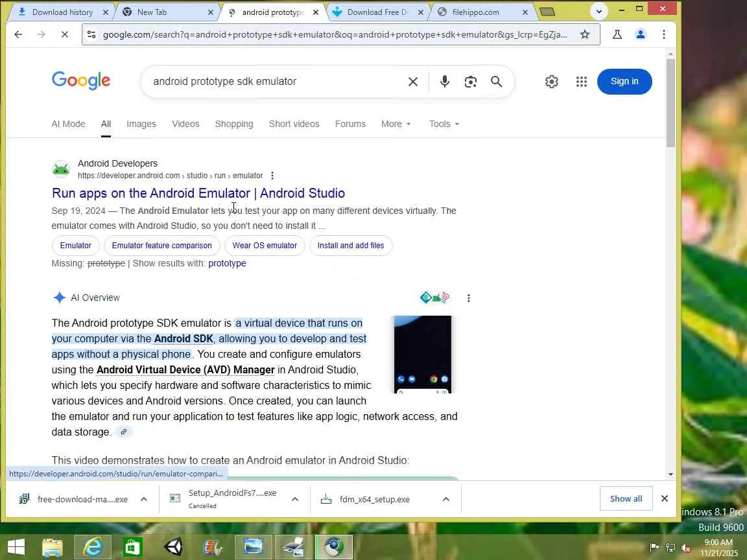Screen dimensions: 747x560
Task: Open the Windows Store taskbar icon
Action: click(132, 546)
